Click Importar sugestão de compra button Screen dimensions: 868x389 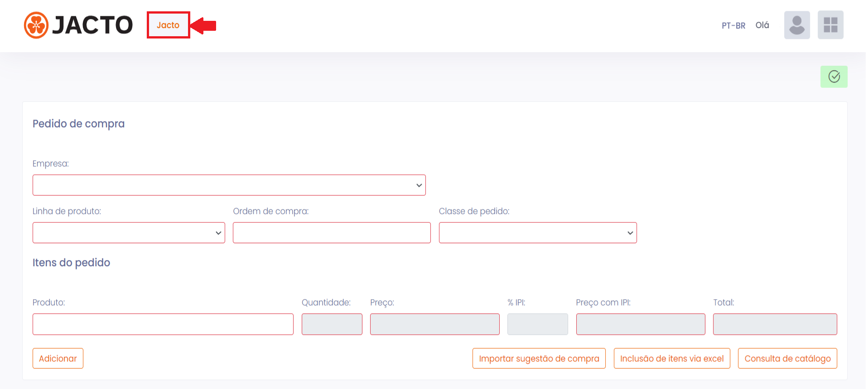[x=539, y=358]
